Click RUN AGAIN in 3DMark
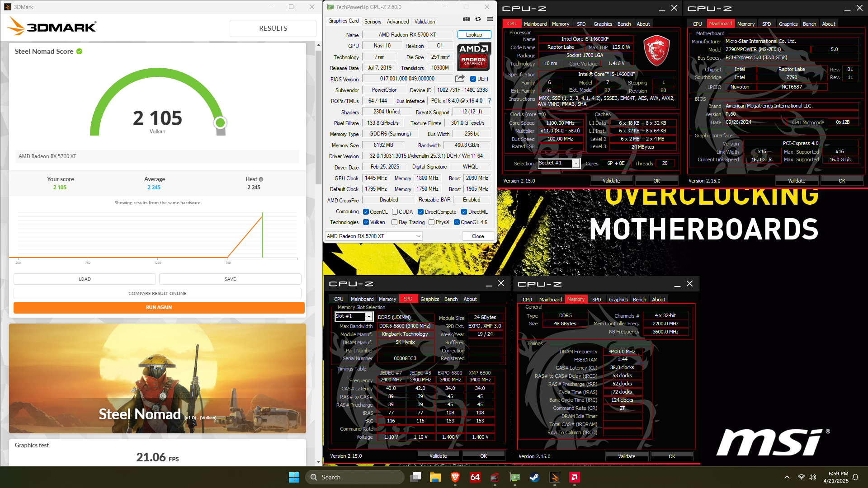The image size is (868, 488). pos(159,307)
